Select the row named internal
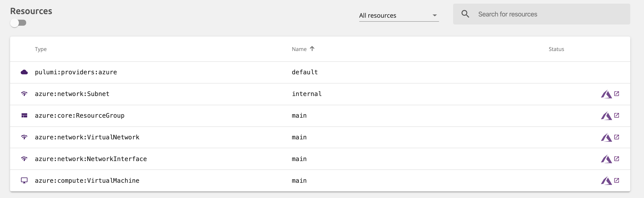This screenshot has height=198, width=644. pos(306,94)
